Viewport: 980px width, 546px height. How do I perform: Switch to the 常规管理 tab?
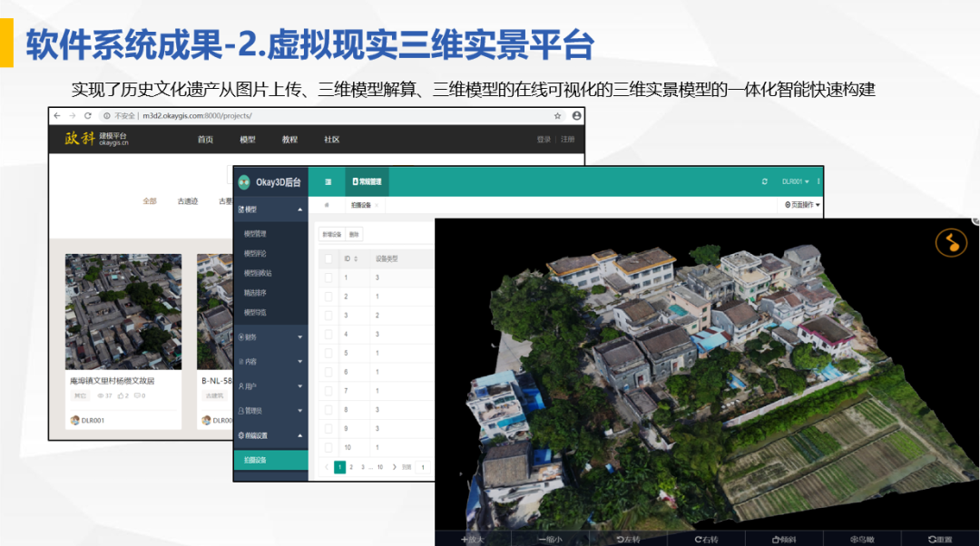coord(366,180)
